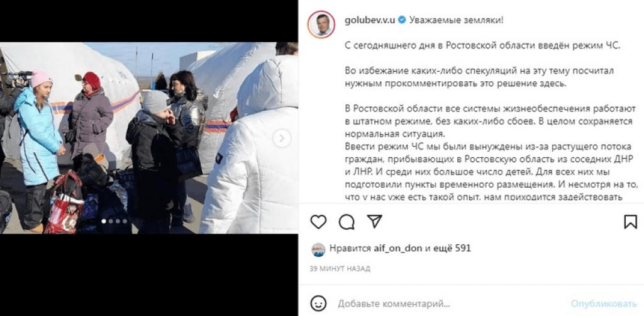Click the blue verified badge
This screenshot has height=316, width=644.
click(401, 20)
